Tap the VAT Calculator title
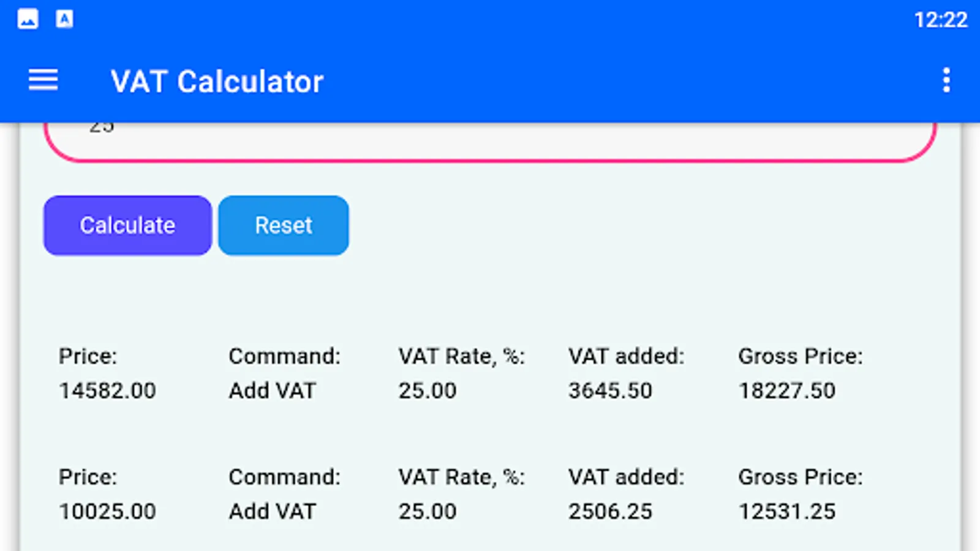980x551 pixels. pos(217,81)
